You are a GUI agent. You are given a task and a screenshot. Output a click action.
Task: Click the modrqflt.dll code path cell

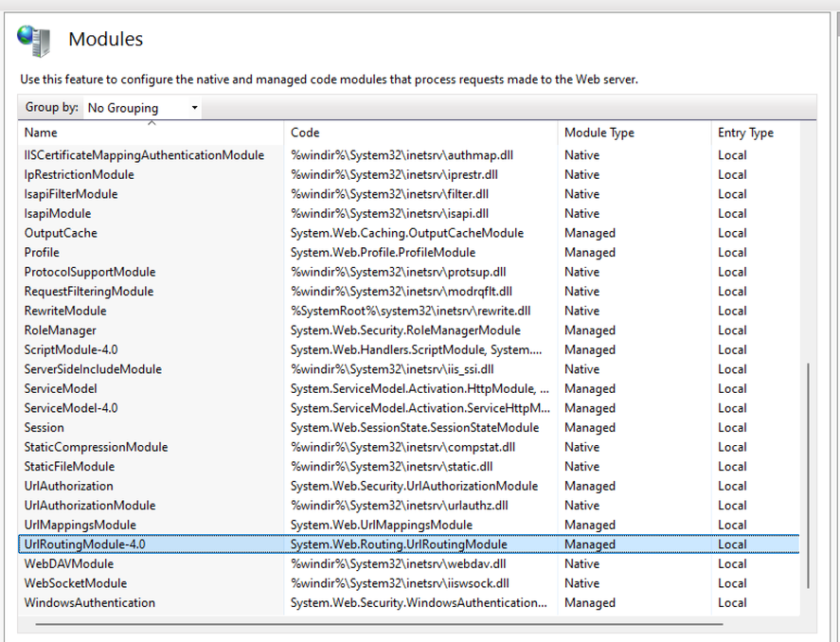(x=402, y=292)
